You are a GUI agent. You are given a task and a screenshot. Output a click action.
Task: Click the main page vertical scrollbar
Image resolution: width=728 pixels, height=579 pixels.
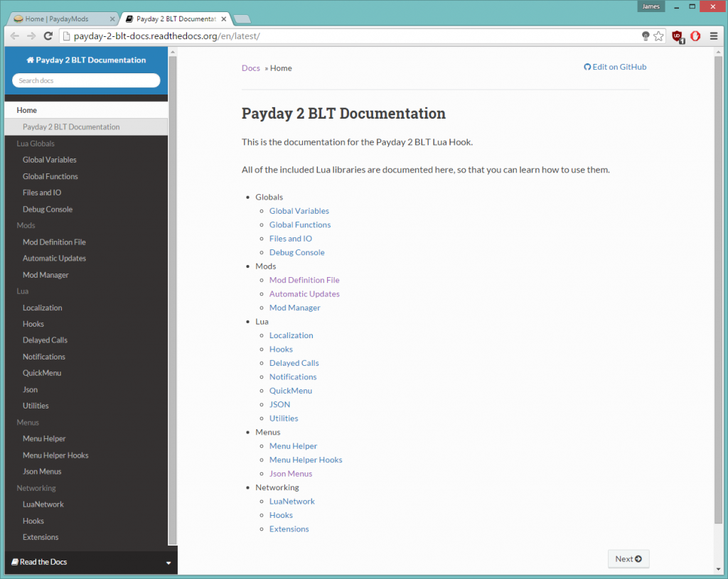(x=719, y=290)
